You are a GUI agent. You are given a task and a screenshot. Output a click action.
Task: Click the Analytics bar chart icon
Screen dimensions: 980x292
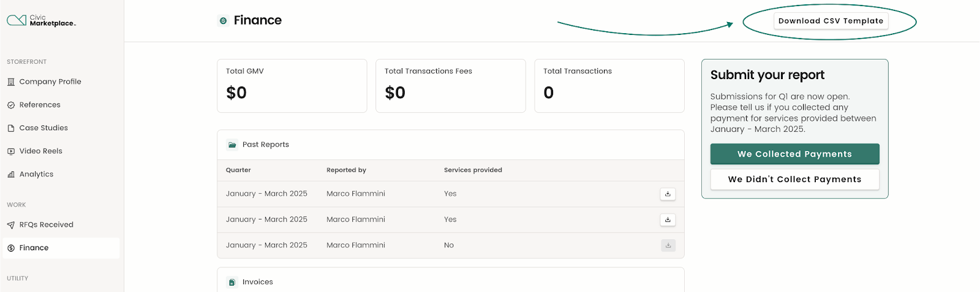click(11, 174)
